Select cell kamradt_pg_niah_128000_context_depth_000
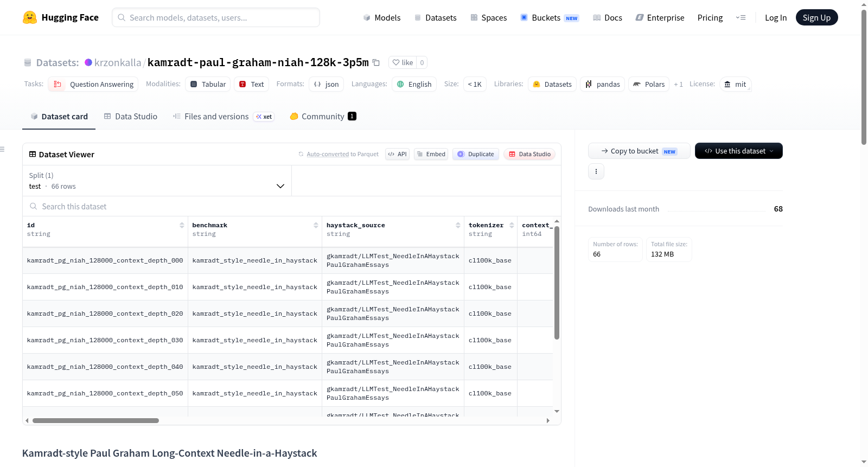868x467 pixels. click(105, 260)
